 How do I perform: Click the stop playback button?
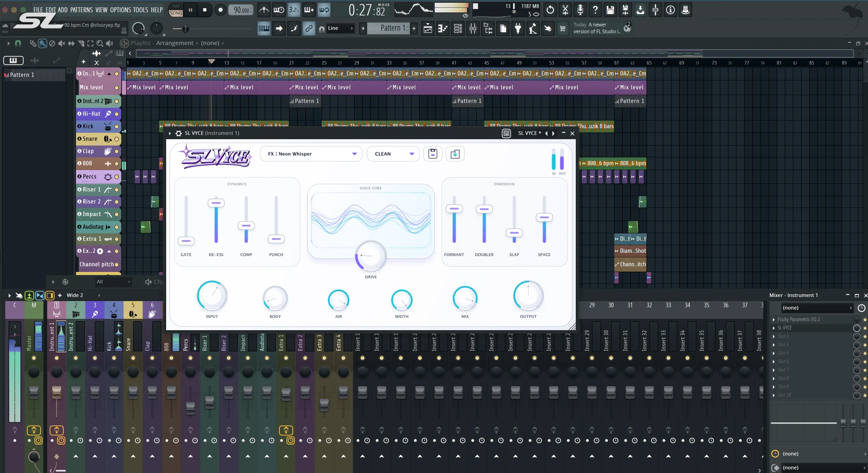point(205,10)
